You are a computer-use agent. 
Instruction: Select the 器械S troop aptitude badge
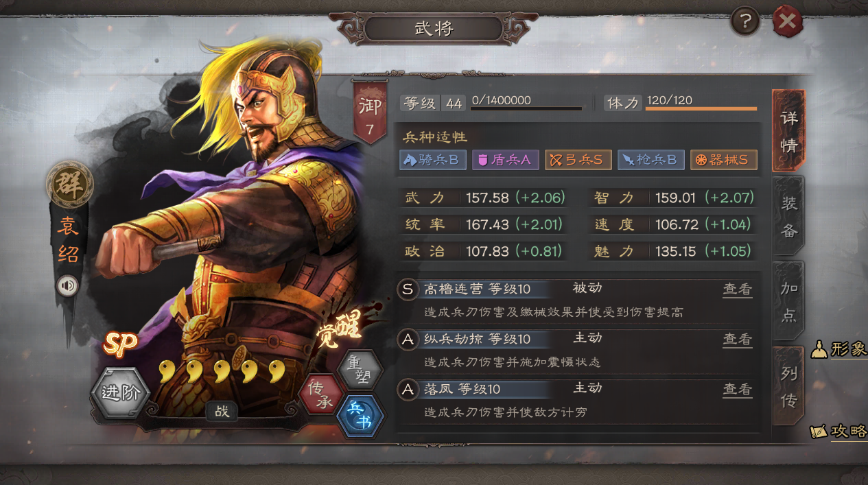pyautogui.click(x=724, y=160)
